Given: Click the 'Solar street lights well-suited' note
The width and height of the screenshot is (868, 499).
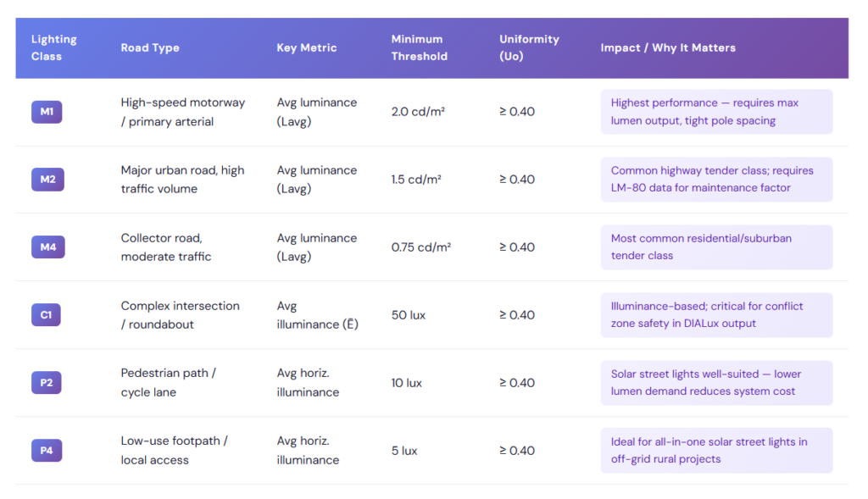Looking at the screenshot, I should pos(717,383).
